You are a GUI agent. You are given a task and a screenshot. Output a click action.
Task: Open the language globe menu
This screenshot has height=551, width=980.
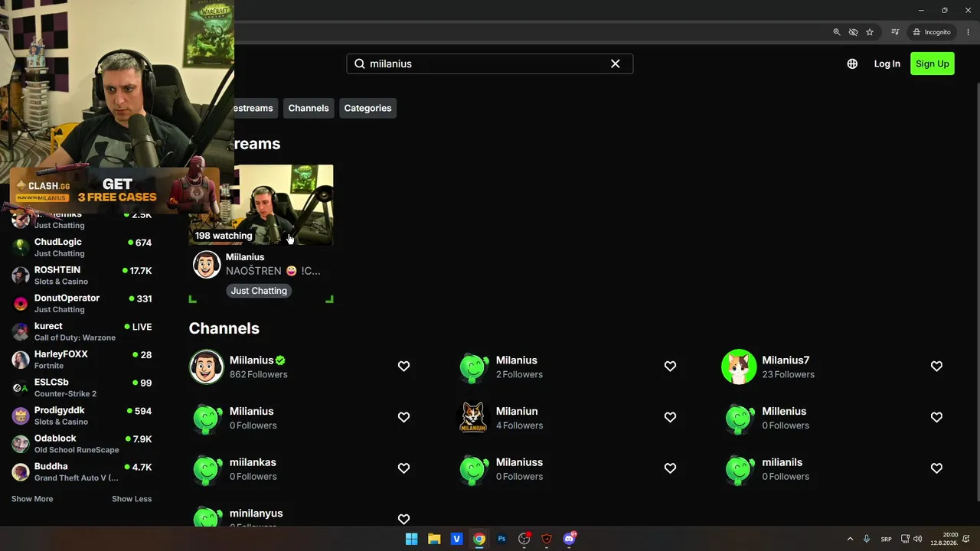[852, 64]
